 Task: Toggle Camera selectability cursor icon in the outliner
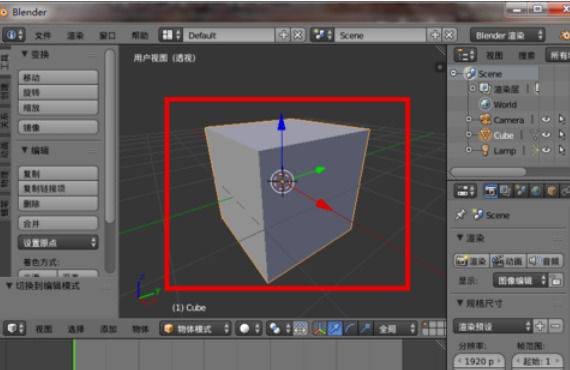point(562,119)
